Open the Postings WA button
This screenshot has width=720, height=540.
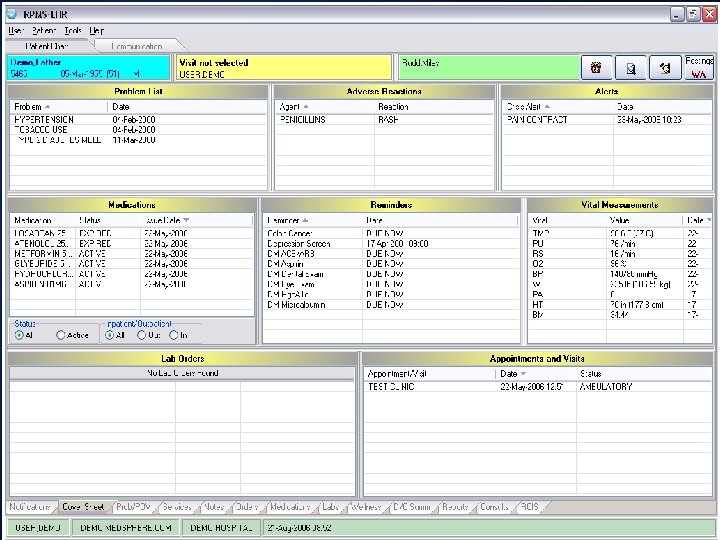pyautogui.click(x=699, y=68)
